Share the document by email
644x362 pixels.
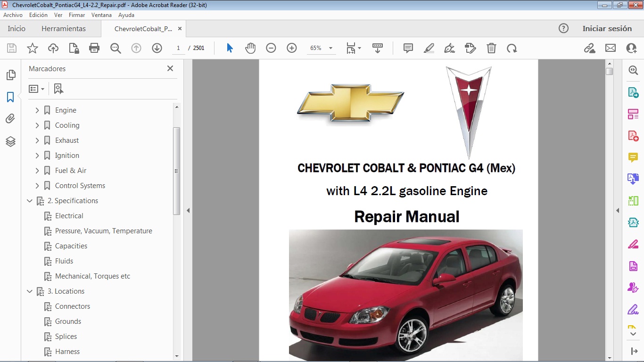point(610,48)
